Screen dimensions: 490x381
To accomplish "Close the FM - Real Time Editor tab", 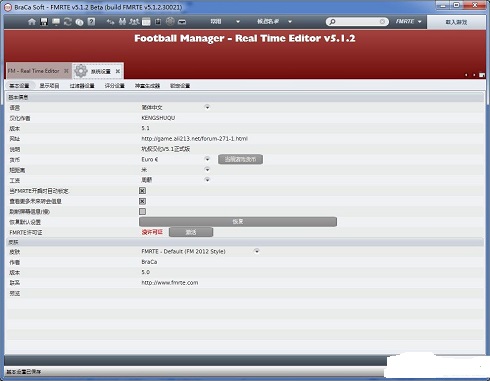I will [66, 71].
